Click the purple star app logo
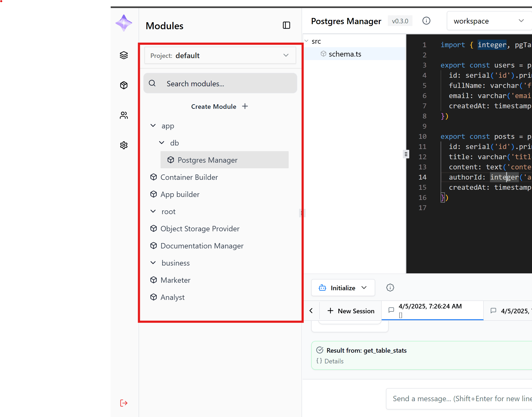Screen dimensions: 532x417 pyautogui.click(x=124, y=23)
